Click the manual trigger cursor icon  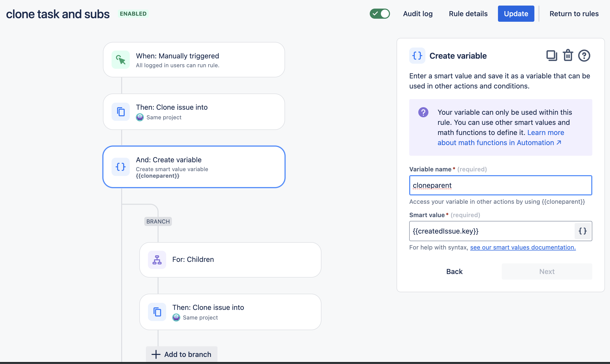(121, 60)
